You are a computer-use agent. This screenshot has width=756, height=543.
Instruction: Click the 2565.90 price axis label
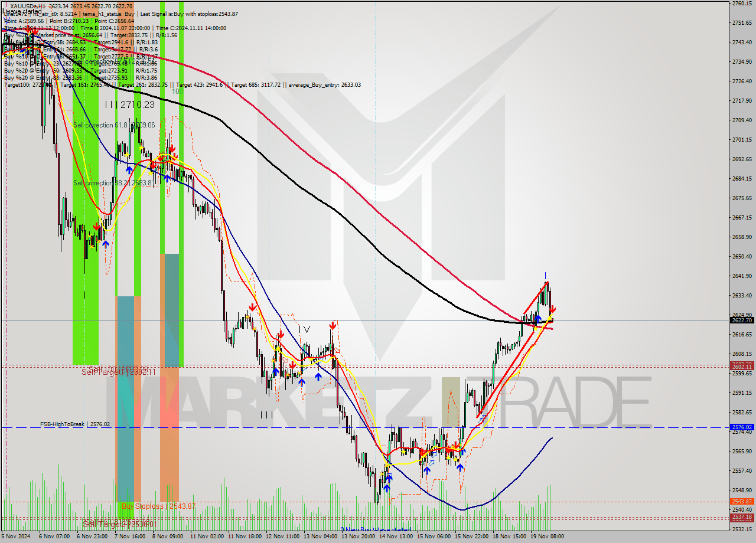[742, 451]
